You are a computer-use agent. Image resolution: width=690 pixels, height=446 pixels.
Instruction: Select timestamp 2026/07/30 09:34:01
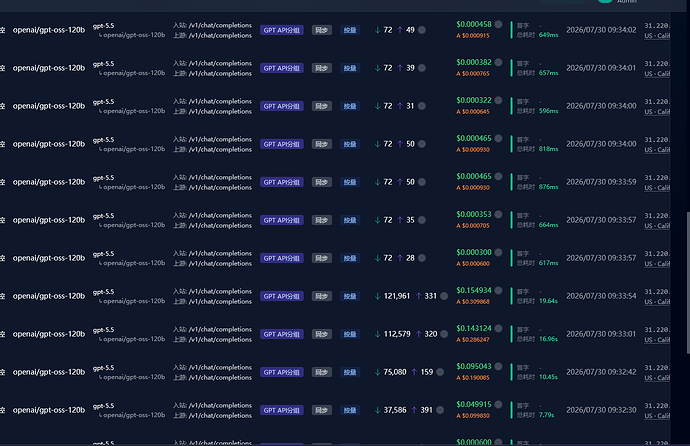pyautogui.click(x=601, y=68)
